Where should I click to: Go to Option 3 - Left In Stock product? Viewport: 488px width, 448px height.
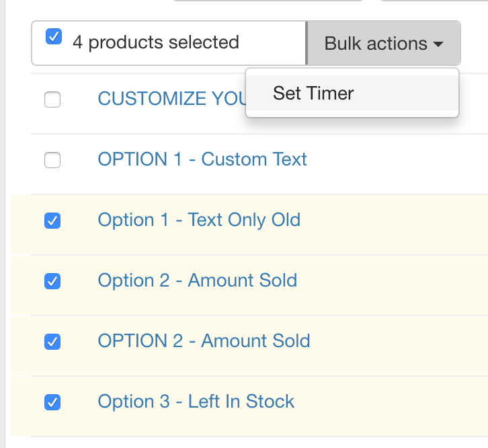point(196,402)
